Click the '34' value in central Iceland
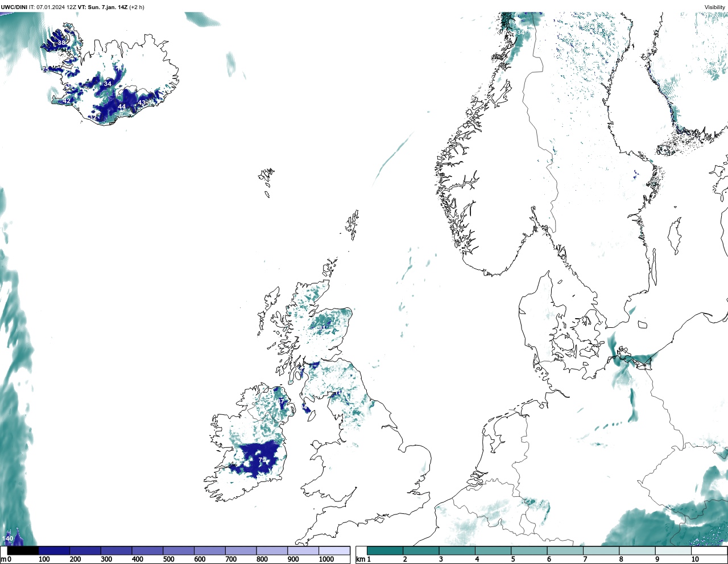Image resolution: width=728 pixels, height=564 pixels. (x=107, y=84)
